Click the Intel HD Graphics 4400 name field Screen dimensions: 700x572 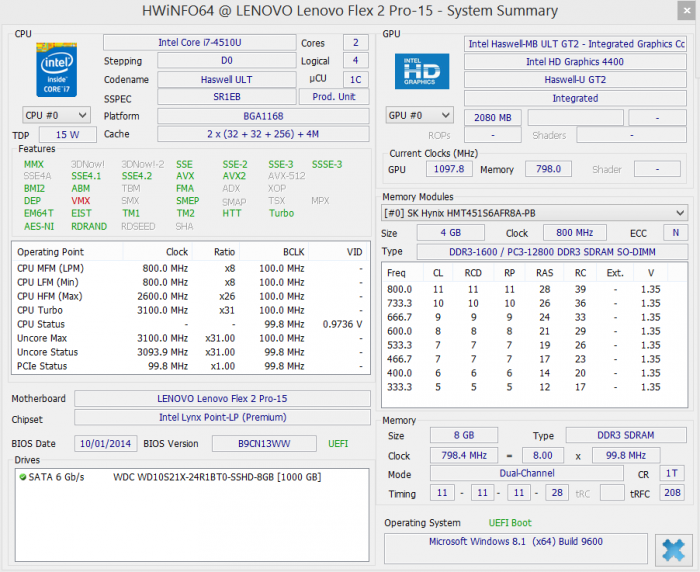tap(574, 61)
